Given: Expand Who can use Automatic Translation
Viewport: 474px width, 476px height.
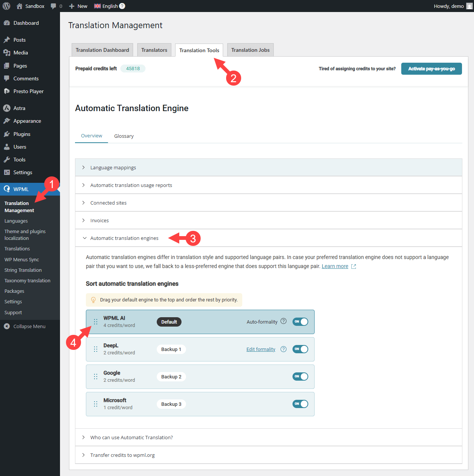Looking at the screenshot, I should pyautogui.click(x=268, y=437).
